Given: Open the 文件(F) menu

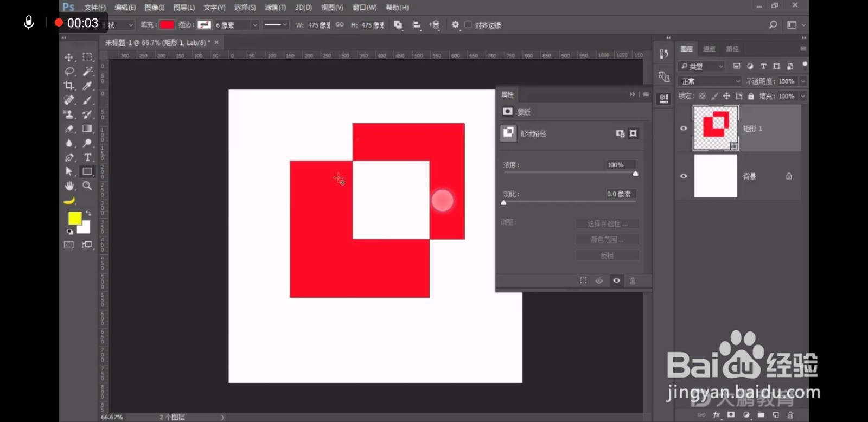Looking at the screenshot, I should click(x=95, y=8).
